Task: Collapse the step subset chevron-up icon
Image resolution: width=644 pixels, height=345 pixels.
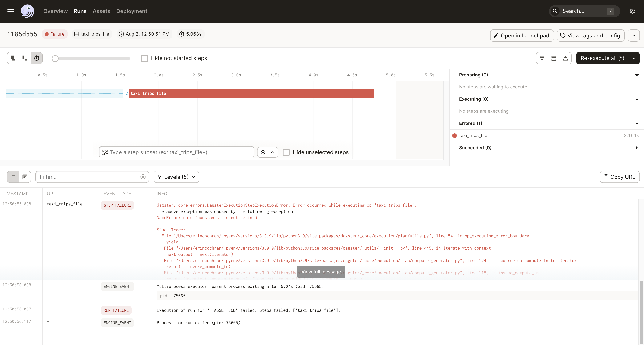Action: pos(272,152)
